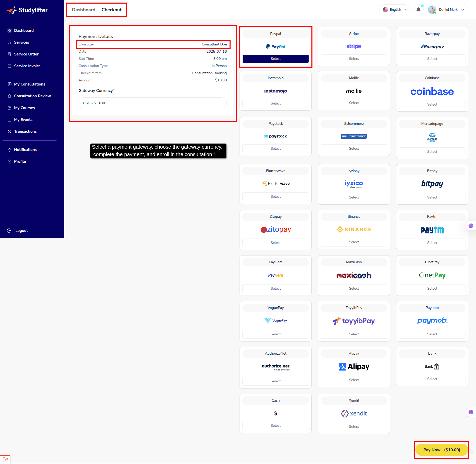Open the notification bell icon
476x464 pixels.
[x=418, y=10]
